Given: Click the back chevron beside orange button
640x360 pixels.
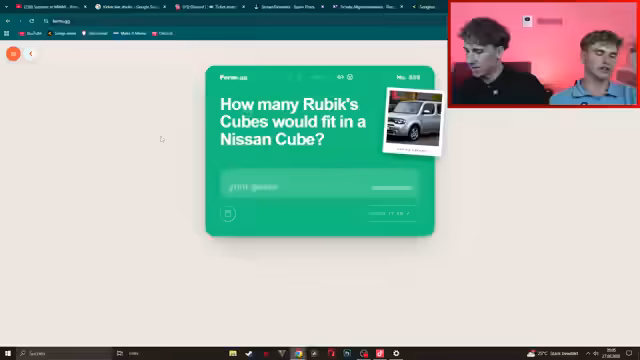Looking at the screenshot, I should (31, 53).
